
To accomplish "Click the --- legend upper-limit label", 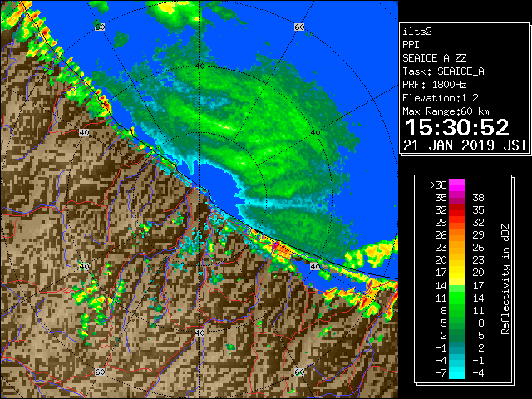I will (x=475, y=185).
